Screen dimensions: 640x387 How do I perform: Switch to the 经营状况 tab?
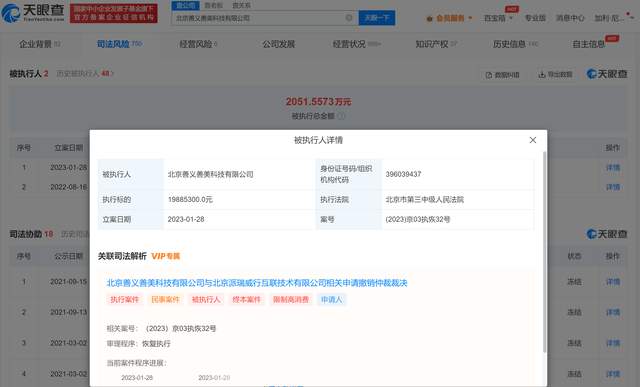357,44
